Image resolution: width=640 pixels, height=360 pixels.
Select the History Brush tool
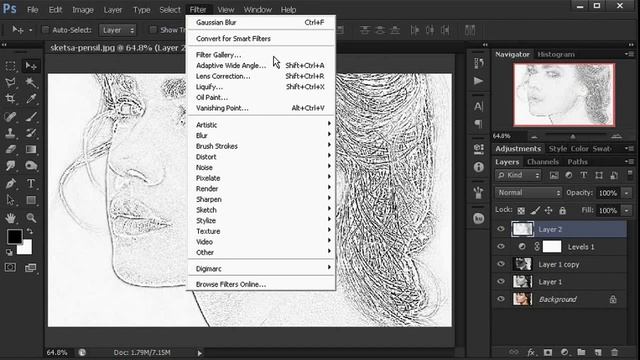tap(31, 133)
